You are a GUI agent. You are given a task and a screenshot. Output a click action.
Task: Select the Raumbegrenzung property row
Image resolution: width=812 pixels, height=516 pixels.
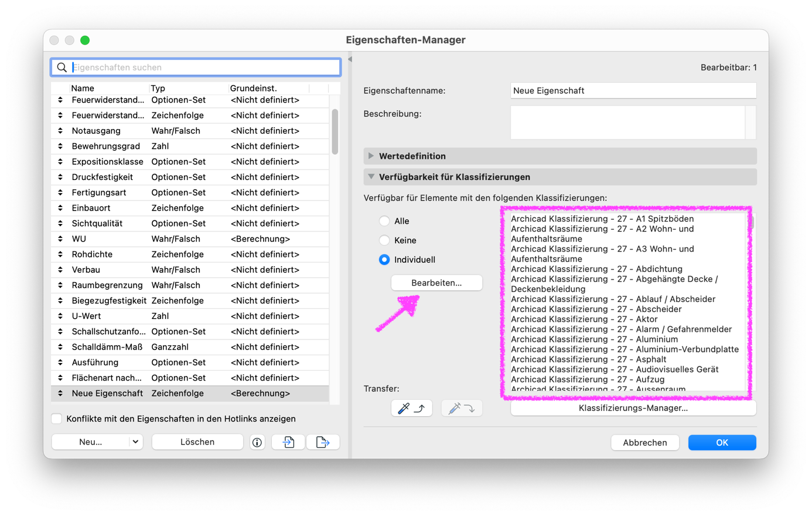(190, 285)
